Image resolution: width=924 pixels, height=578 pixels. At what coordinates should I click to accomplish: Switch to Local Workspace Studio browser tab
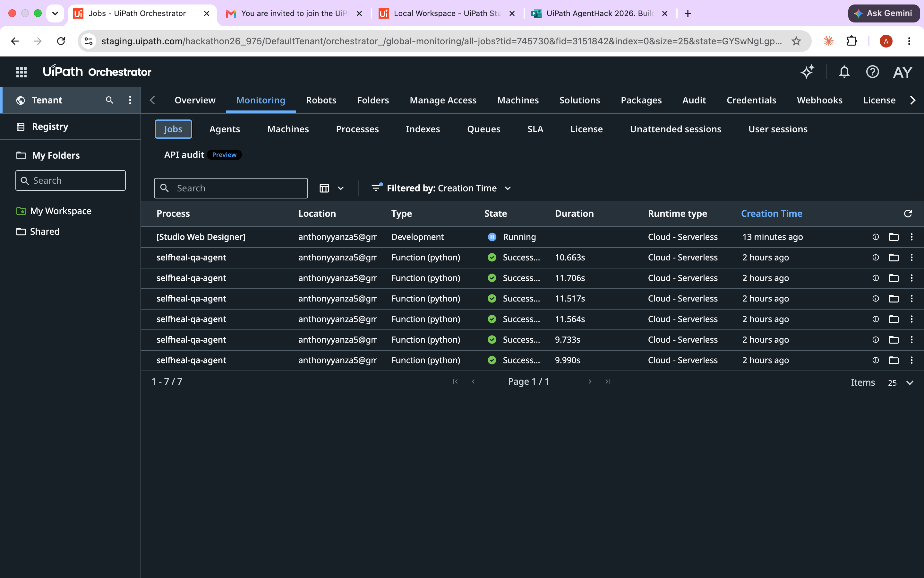coord(447,13)
